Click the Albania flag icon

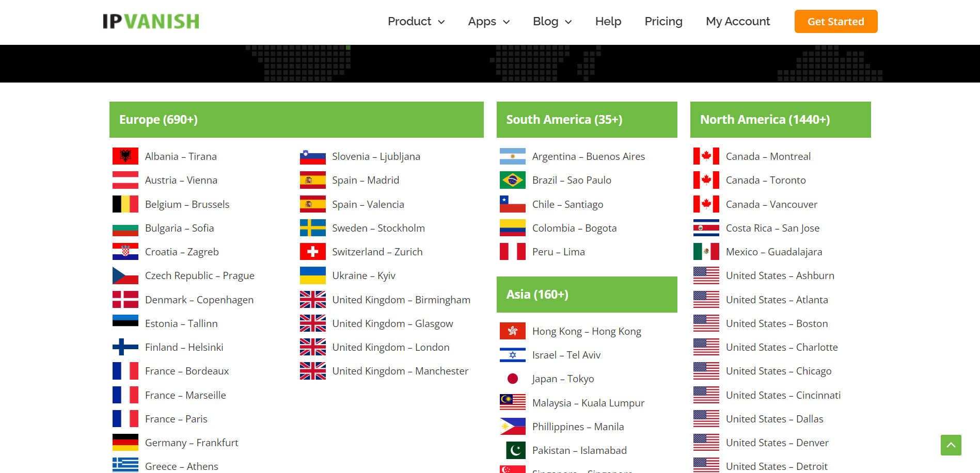point(125,156)
